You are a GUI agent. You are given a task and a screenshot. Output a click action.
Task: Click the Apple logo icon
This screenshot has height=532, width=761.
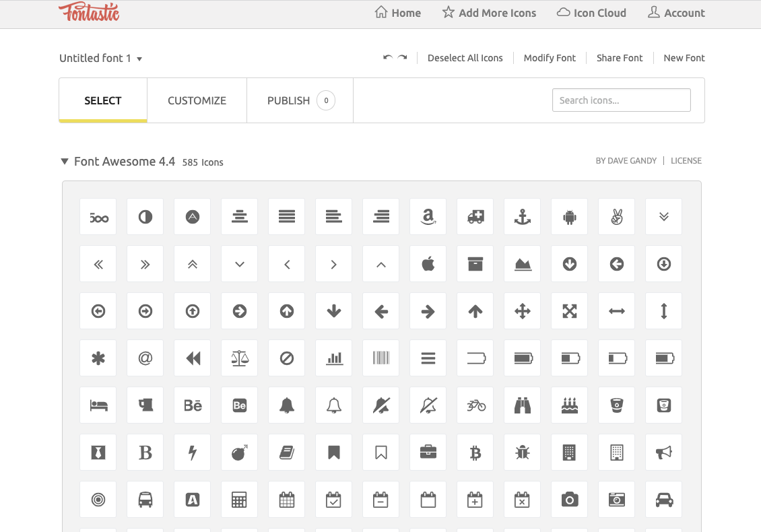pyautogui.click(x=428, y=263)
